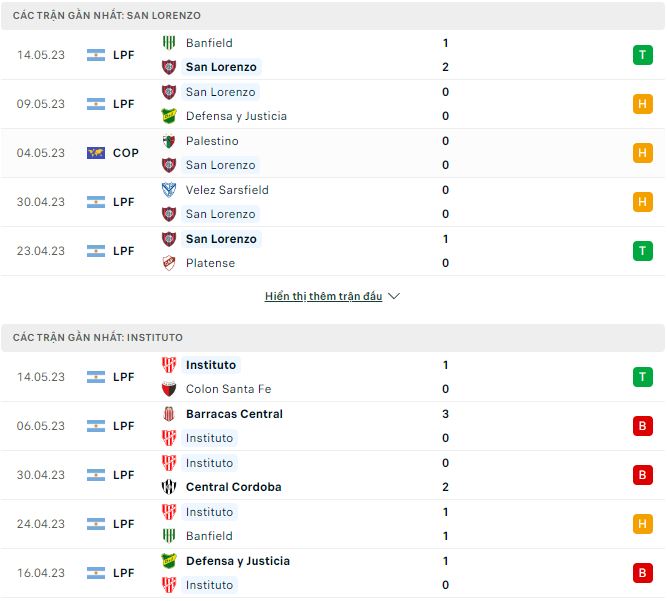Image resolution: width=667 pixels, height=601 pixels.
Task: Click the 'Hiển thị thêm trận đấu' link
Action: point(323,297)
